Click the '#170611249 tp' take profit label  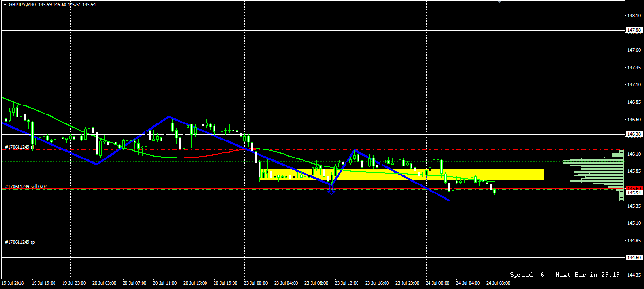tap(20, 242)
